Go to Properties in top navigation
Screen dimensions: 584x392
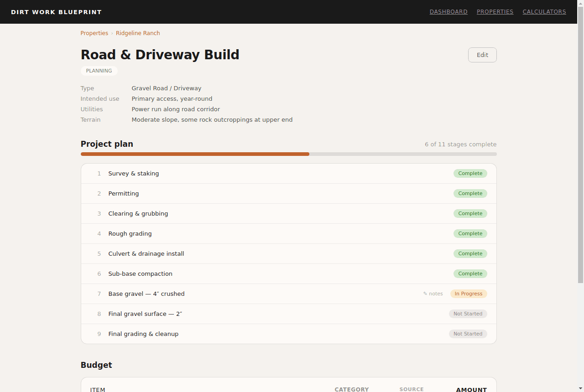click(x=495, y=12)
